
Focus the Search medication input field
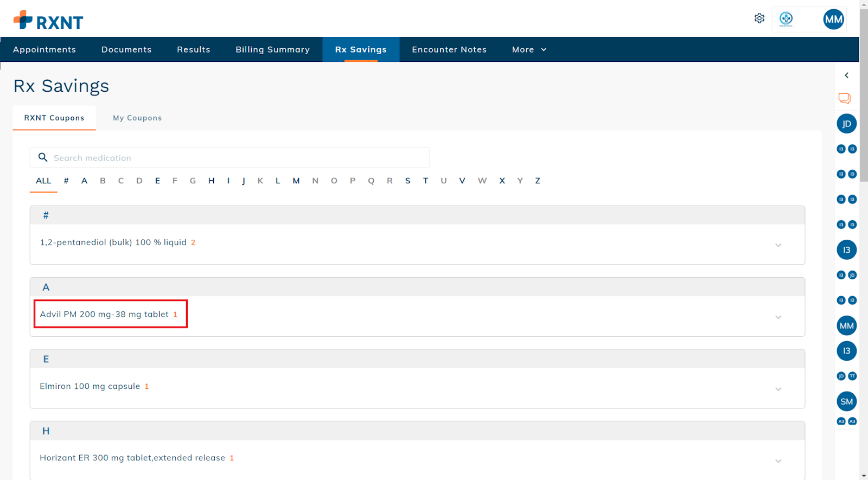229,157
